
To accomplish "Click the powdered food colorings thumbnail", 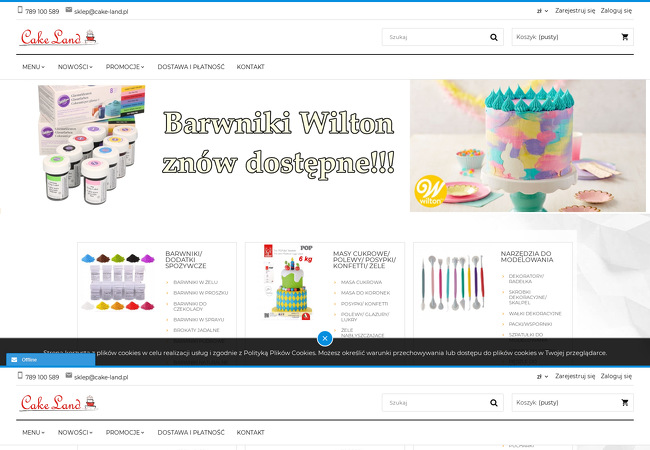I will [x=118, y=282].
